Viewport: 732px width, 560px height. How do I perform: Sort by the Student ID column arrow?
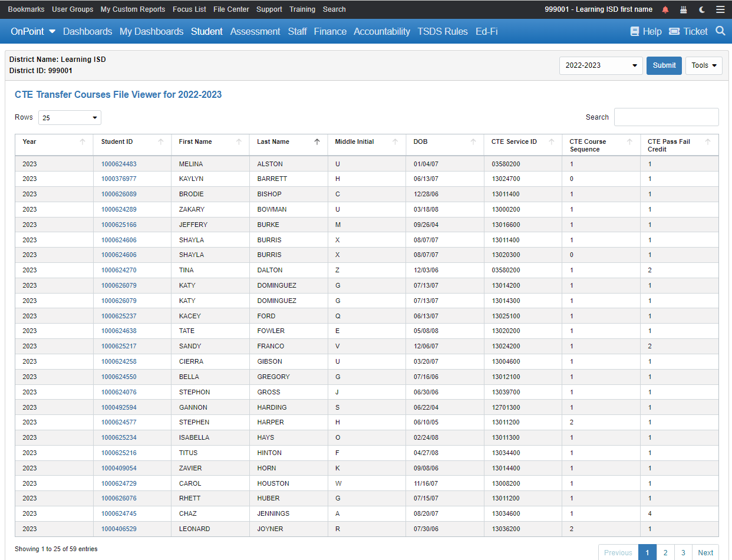(160, 141)
